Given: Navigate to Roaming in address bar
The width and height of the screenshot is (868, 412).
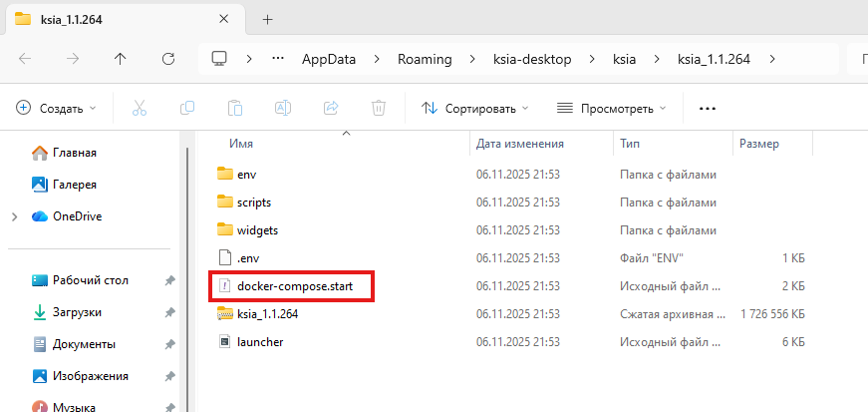Looking at the screenshot, I should 425,59.
